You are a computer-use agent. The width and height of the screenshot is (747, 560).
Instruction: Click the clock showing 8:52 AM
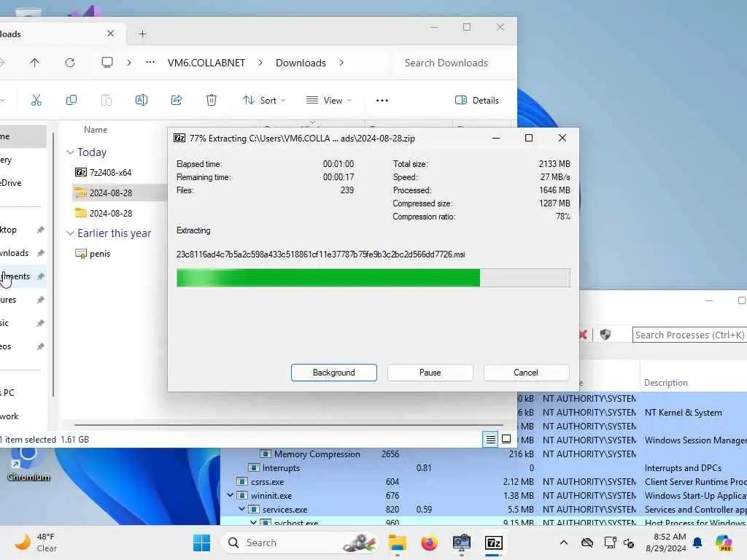coord(666,542)
